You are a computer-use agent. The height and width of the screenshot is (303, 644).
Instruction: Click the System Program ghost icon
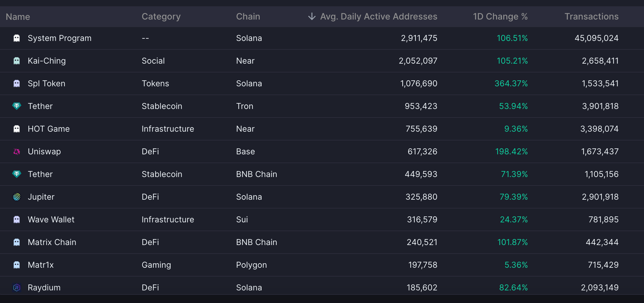[17, 38]
